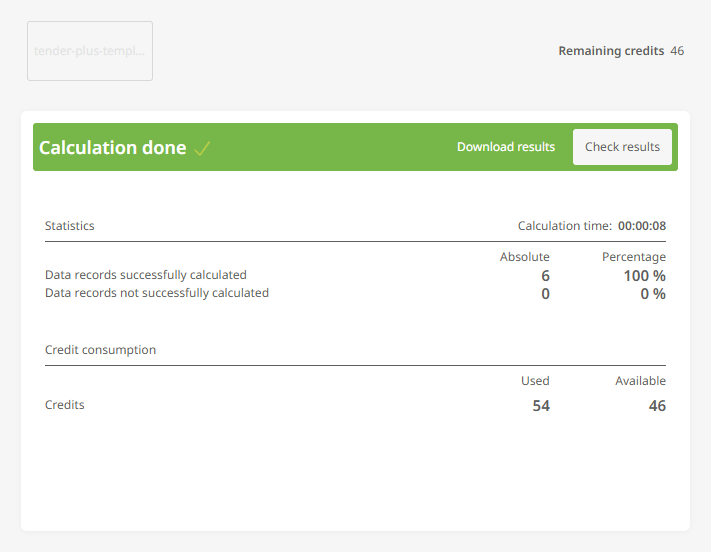
Task: Click the Remaining credits label
Action: pyautogui.click(x=610, y=51)
